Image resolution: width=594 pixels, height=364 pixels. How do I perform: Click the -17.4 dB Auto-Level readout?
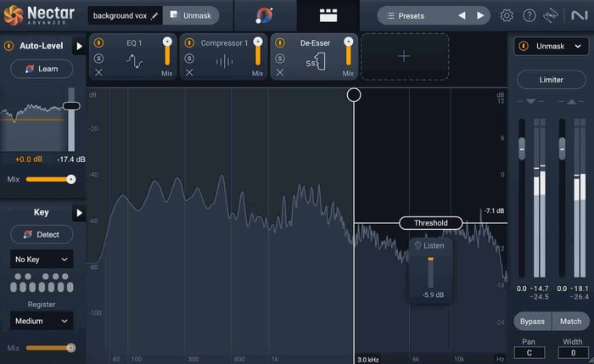tap(70, 160)
